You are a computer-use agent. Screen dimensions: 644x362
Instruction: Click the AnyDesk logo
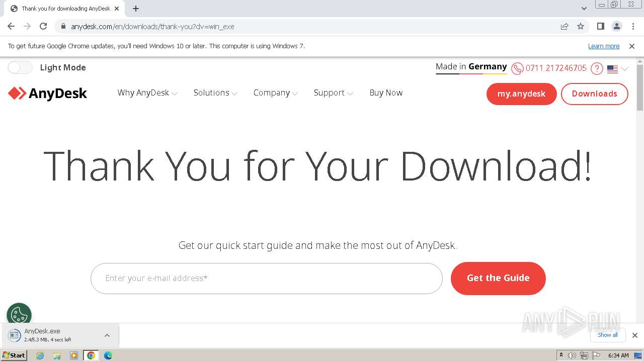(47, 94)
